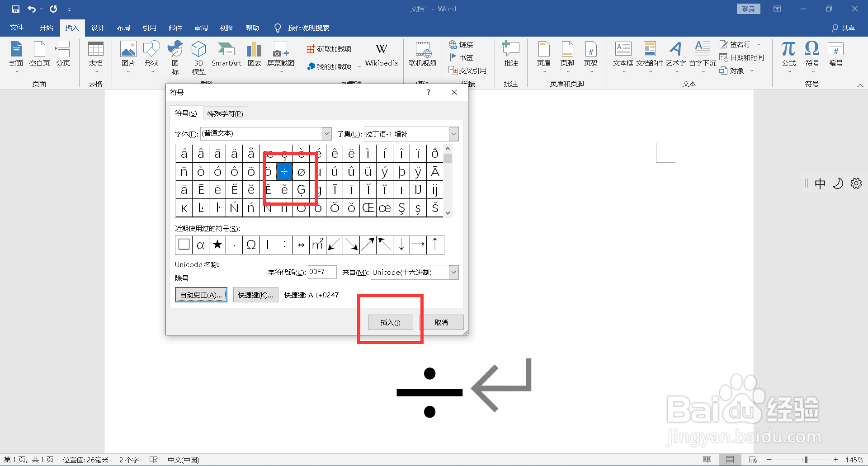Collapse the ribbon with the chevron
The height and width of the screenshot is (466, 868).
click(860, 85)
